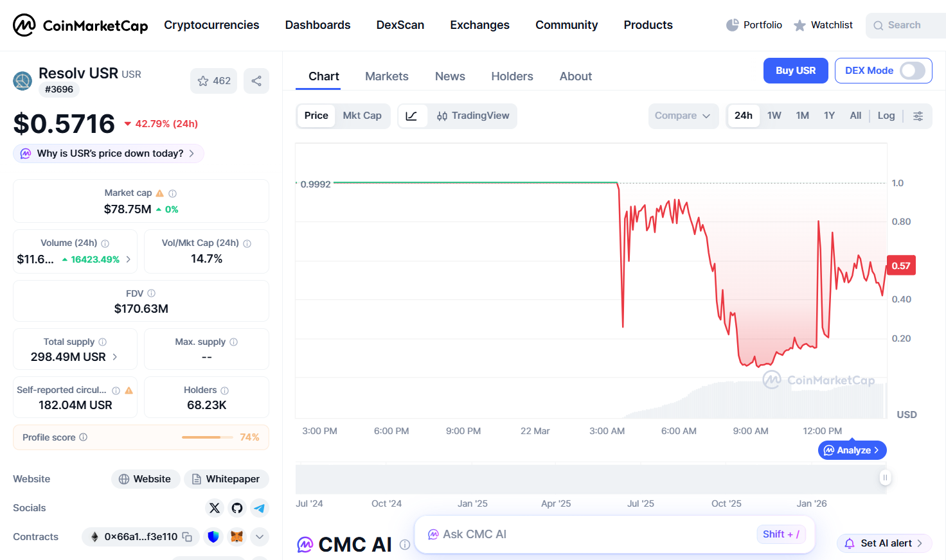946x560 pixels.
Task: Copy the USR contract address
Action: pos(186,537)
